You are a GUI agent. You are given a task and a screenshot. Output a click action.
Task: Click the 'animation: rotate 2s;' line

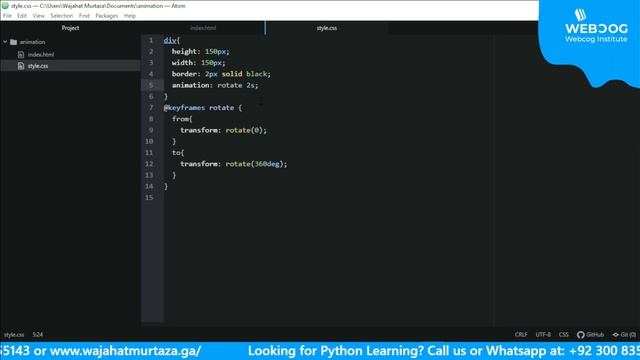pos(215,85)
